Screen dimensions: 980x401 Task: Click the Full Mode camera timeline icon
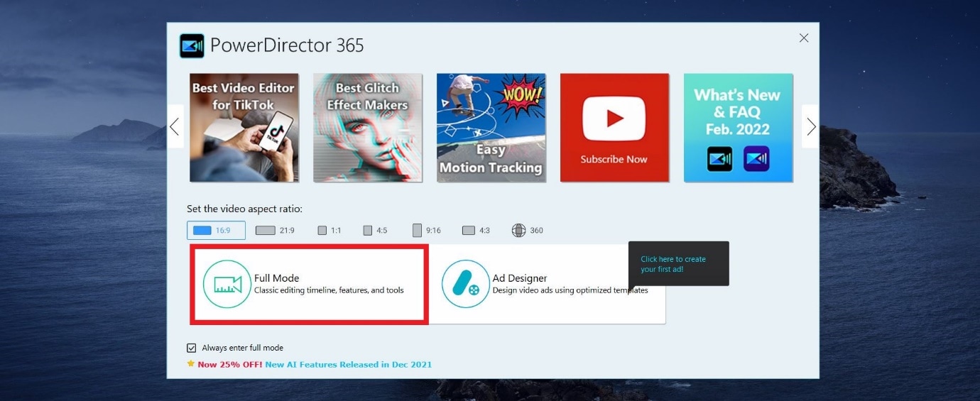pos(227,284)
